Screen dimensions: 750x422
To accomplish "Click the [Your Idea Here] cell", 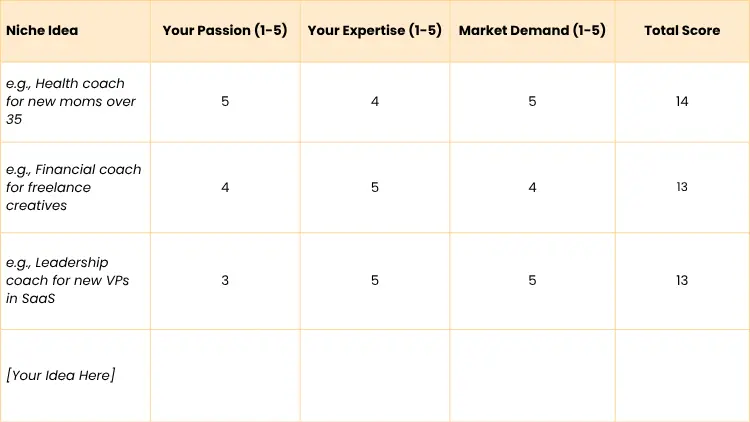I will click(61, 375).
